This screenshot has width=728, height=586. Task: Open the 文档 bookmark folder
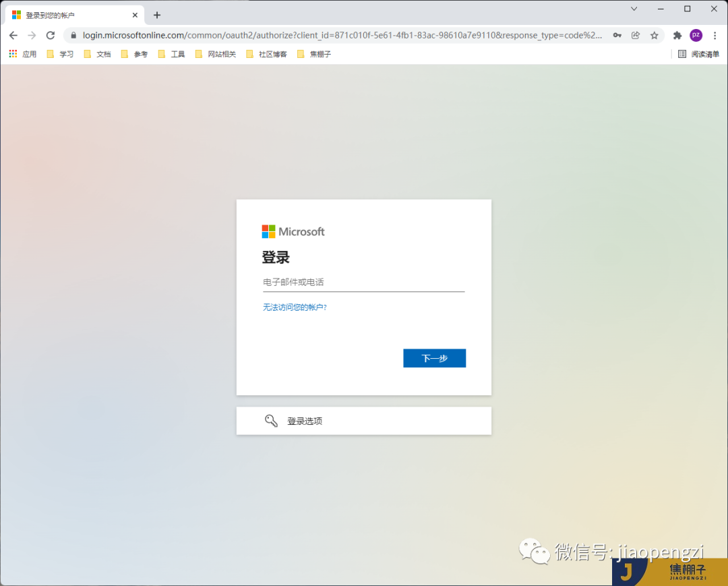coord(98,54)
